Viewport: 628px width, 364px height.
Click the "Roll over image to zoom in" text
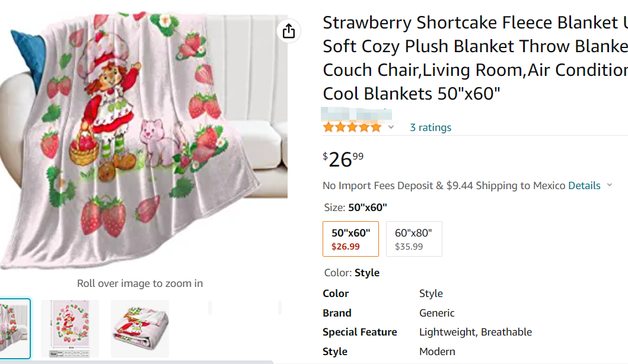click(x=140, y=283)
